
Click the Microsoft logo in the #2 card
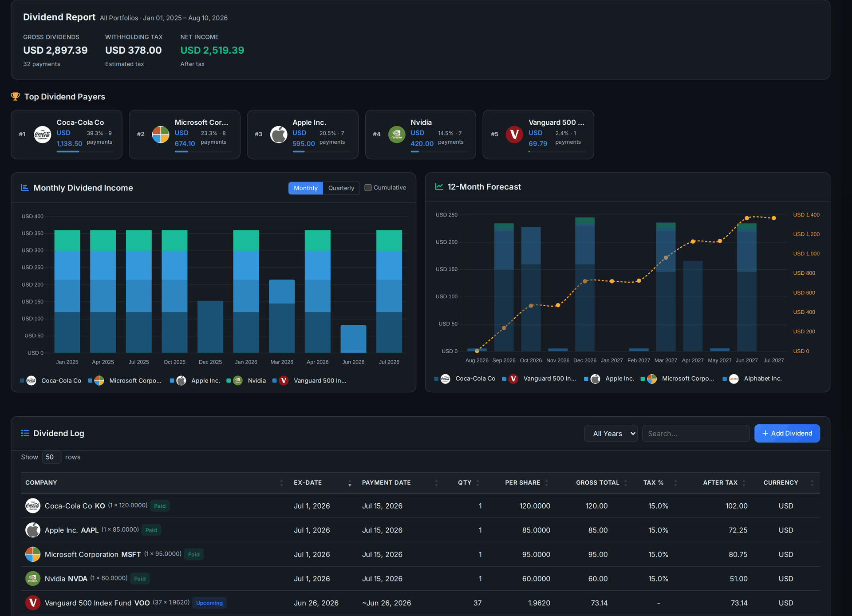[x=161, y=134]
